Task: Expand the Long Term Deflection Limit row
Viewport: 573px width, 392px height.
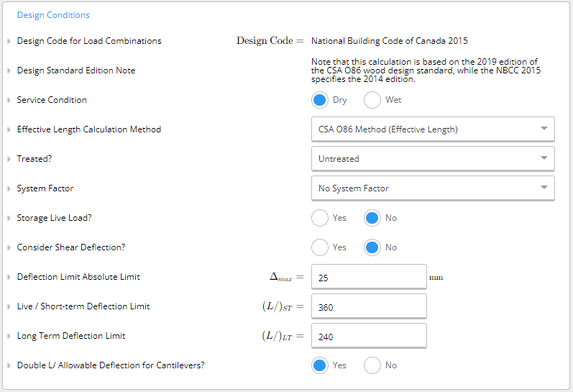Action: 9,336
